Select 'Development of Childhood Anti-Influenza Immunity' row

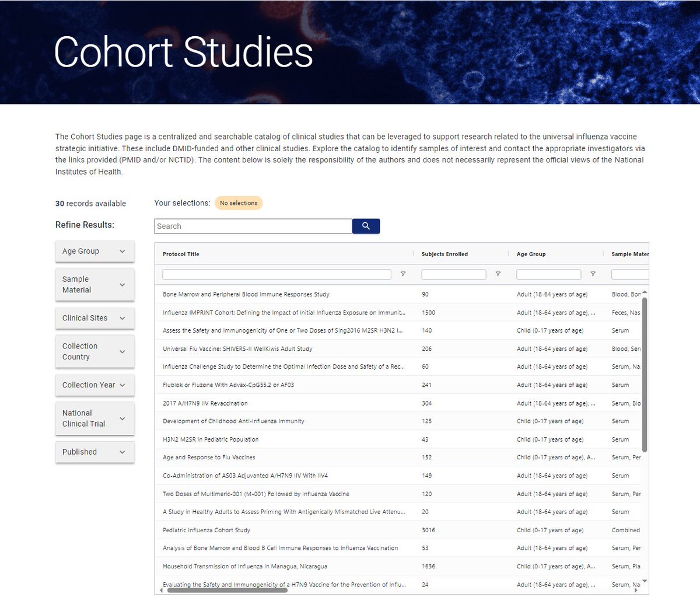pyautogui.click(x=398, y=421)
